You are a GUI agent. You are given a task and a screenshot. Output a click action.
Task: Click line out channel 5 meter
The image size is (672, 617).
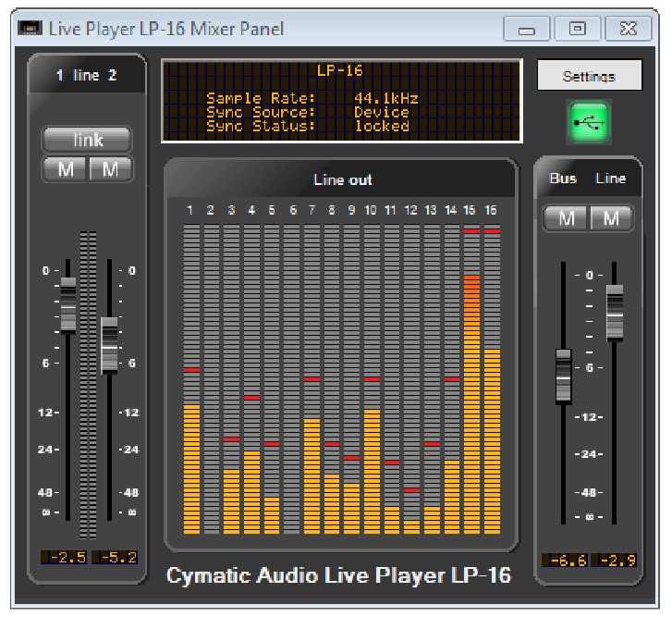coord(272,379)
